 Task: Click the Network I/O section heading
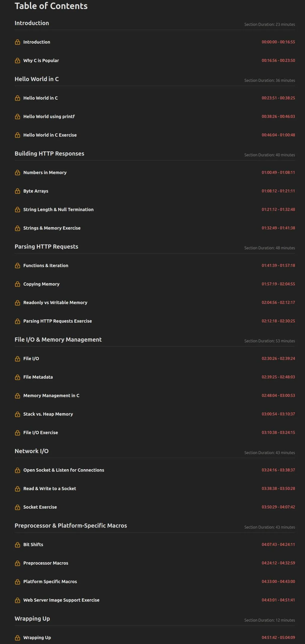[31, 451]
